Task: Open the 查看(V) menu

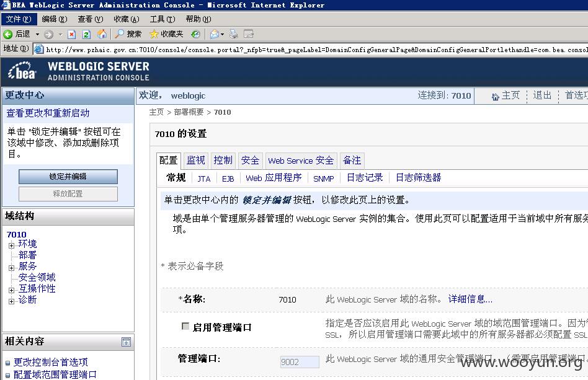Action: pyautogui.click(x=91, y=19)
